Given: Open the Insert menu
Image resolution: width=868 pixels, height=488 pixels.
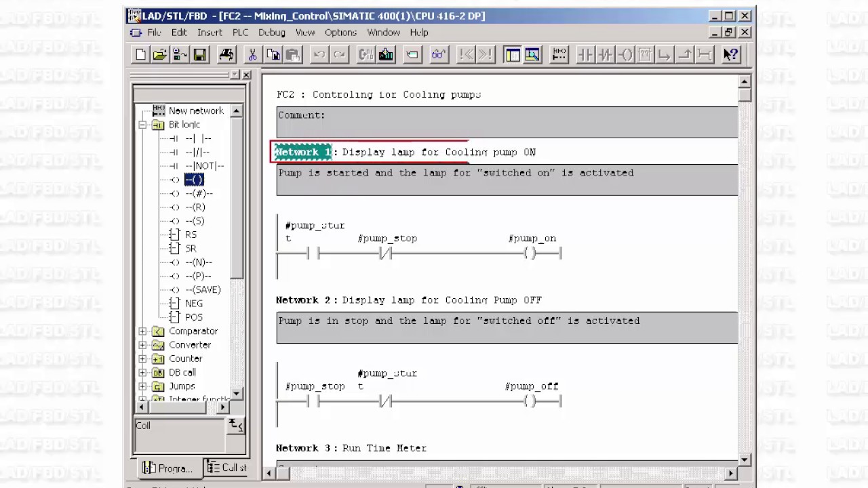Looking at the screenshot, I should tap(210, 33).
